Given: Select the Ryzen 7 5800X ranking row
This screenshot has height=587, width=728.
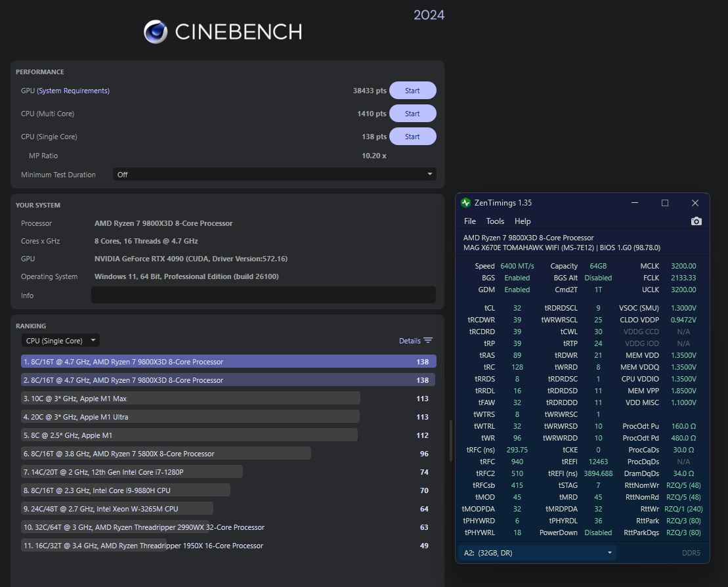Looking at the screenshot, I should coord(228,454).
